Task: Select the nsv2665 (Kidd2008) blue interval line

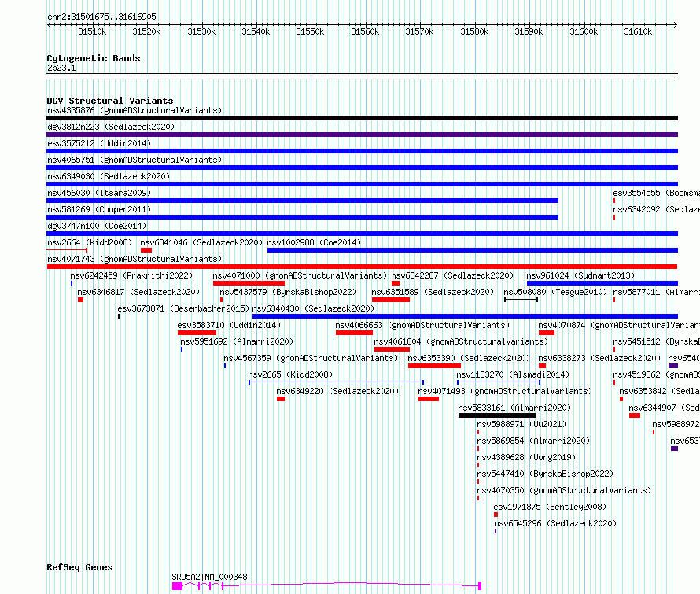Action: [x=336, y=382]
